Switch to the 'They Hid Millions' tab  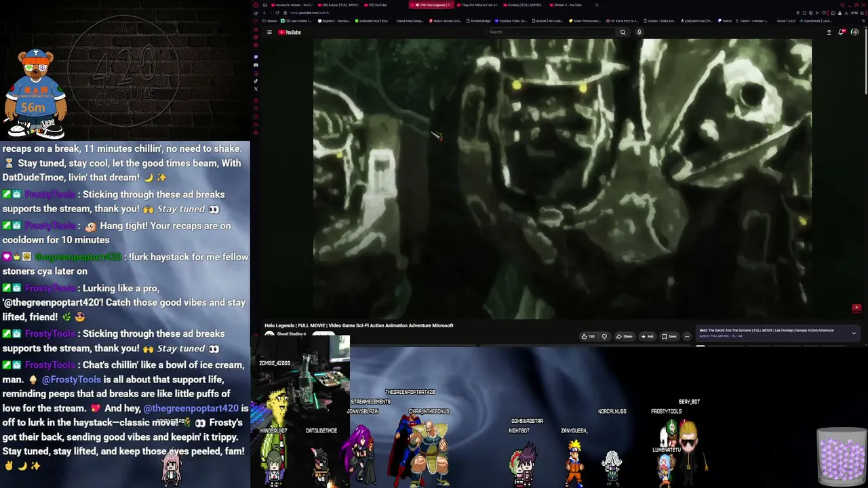point(478,5)
